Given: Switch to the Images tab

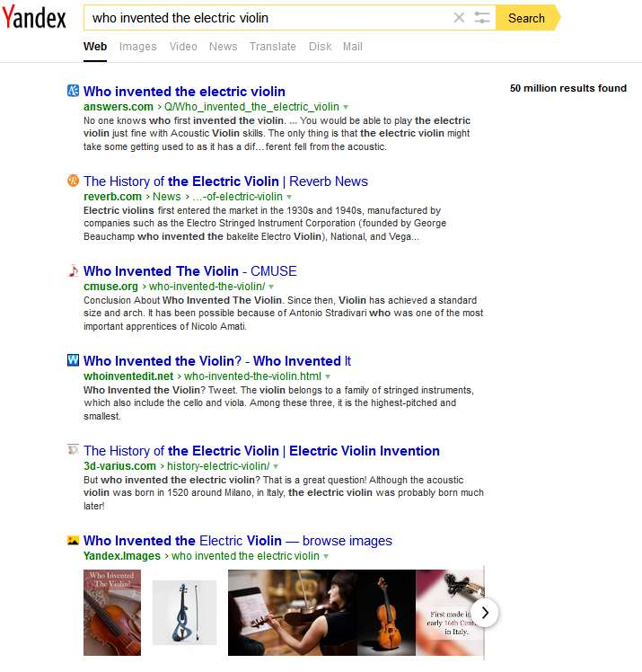Looking at the screenshot, I should coord(138,47).
